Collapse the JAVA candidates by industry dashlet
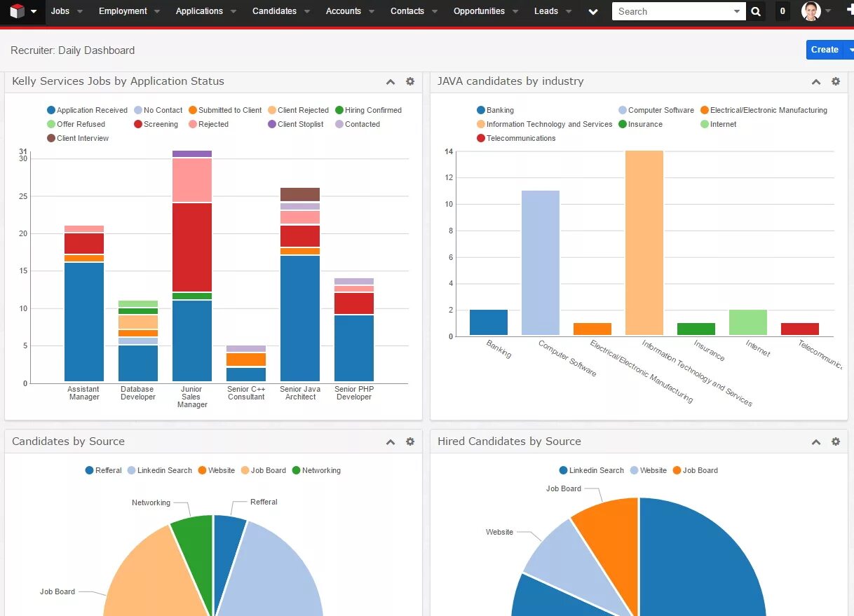This screenshot has height=616, width=854. coord(816,82)
